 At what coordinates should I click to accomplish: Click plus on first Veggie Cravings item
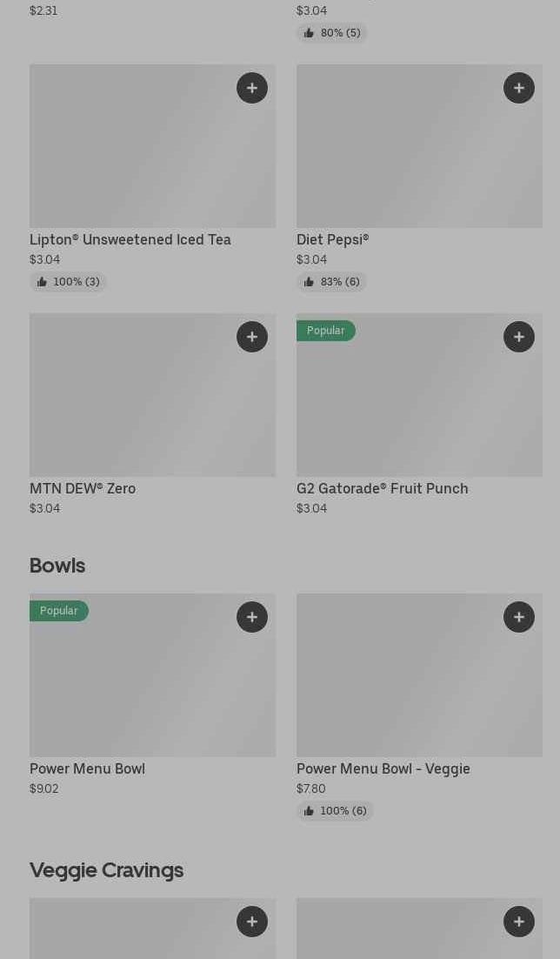252,922
